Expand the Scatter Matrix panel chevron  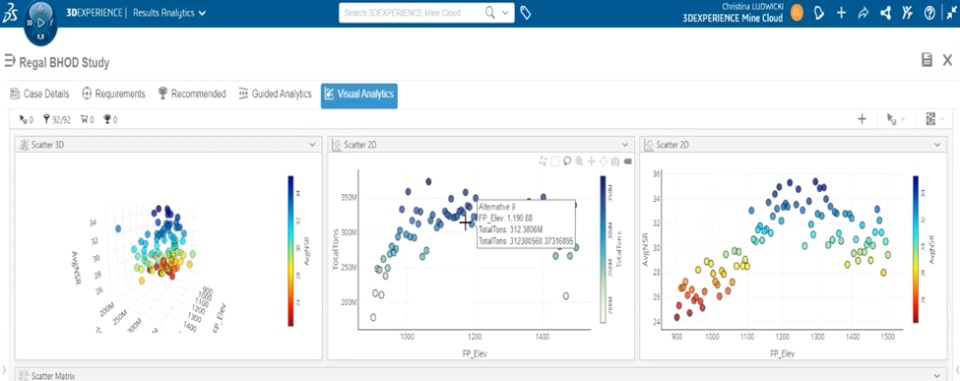(x=937, y=375)
